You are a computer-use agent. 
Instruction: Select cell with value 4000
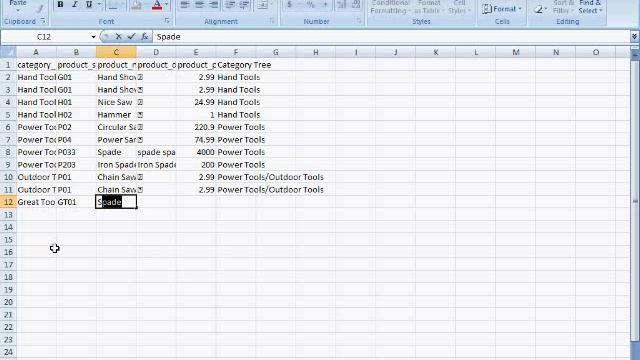[196, 152]
